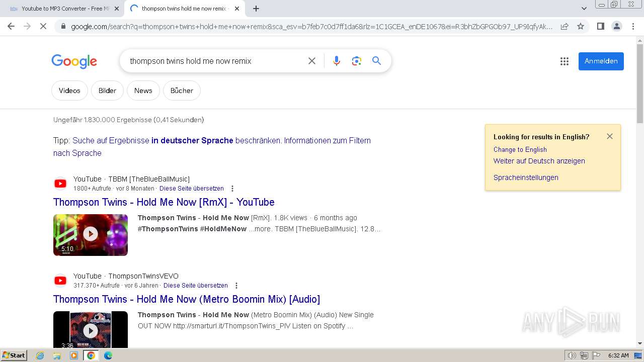This screenshot has height=362, width=644.
Task: Open media player from taskbar
Action: click(x=74, y=355)
